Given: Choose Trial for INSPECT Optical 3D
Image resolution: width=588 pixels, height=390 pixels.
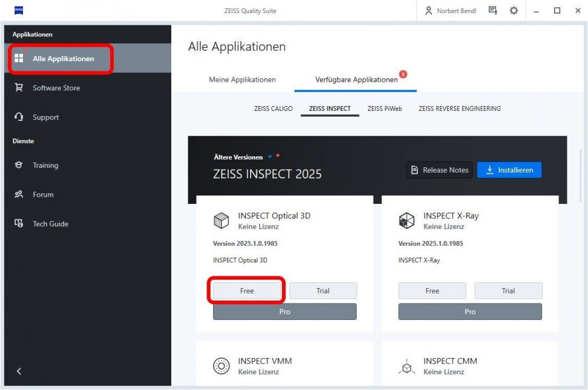Looking at the screenshot, I should pos(323,290).
